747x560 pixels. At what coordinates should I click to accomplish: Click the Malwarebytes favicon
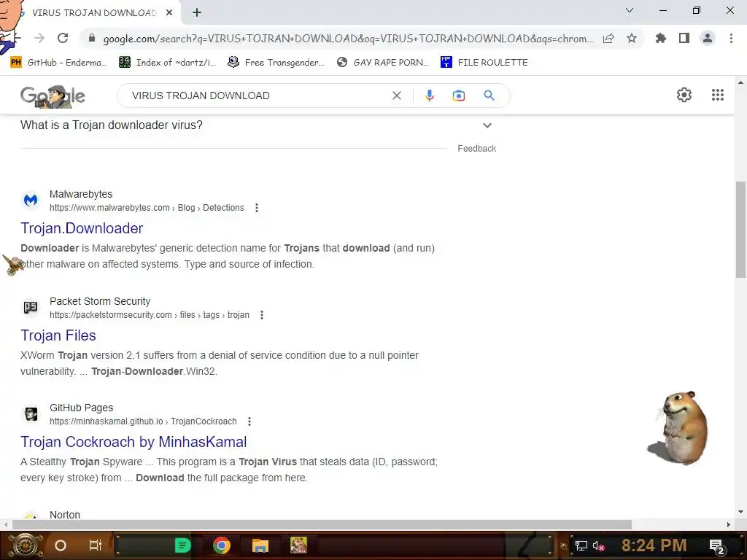(x=31, y=200)
